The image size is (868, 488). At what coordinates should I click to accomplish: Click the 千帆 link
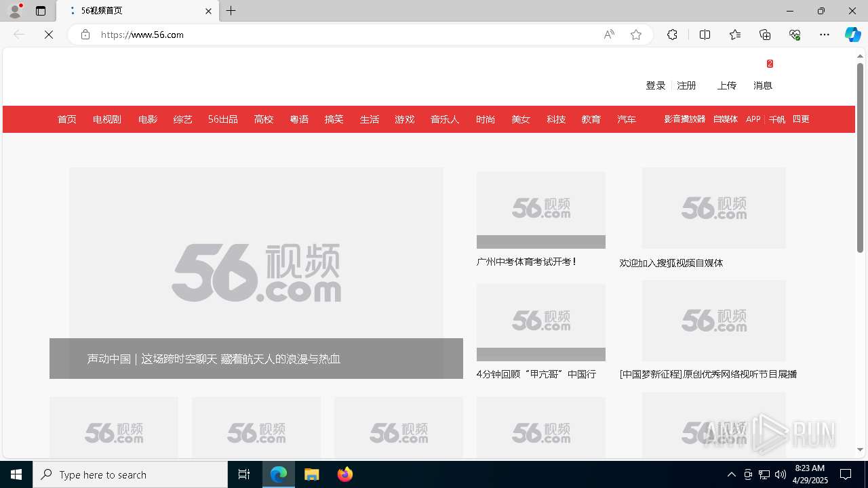pos(777,119)
